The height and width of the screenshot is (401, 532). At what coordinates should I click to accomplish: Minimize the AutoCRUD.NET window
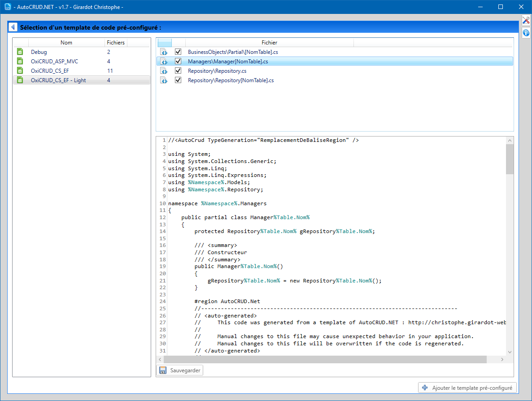(x=480, y=7)
